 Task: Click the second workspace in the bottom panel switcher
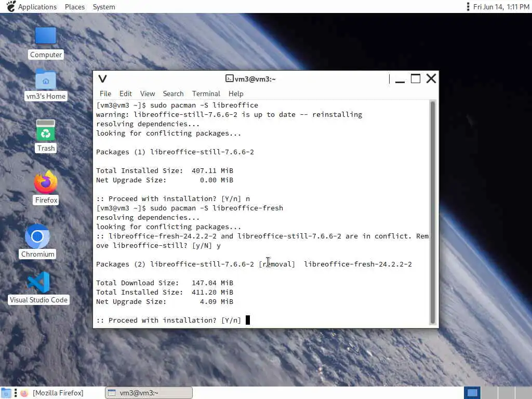[489, 393]
